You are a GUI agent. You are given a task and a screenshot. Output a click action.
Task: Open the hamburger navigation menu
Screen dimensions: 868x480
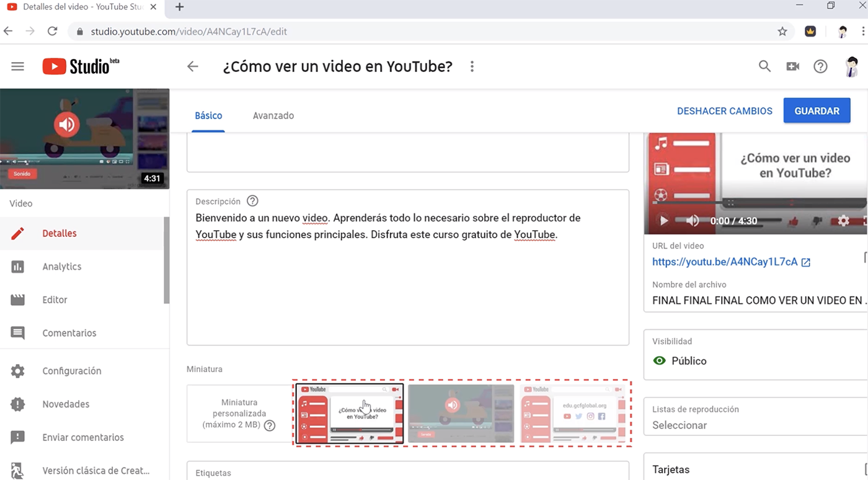(x=17, y=66)
